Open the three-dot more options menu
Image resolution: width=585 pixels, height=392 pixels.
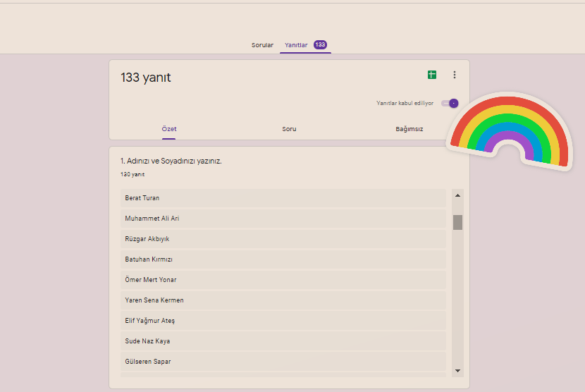[x=455, y=75]
